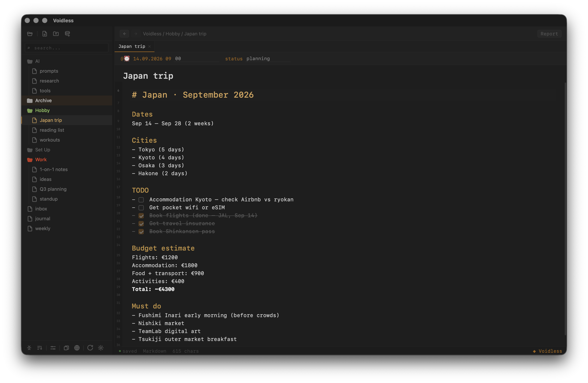Click the Voidless label in status bar
Image resolution: width=588 pixels, height=383 pixels.
pos(547,351)
